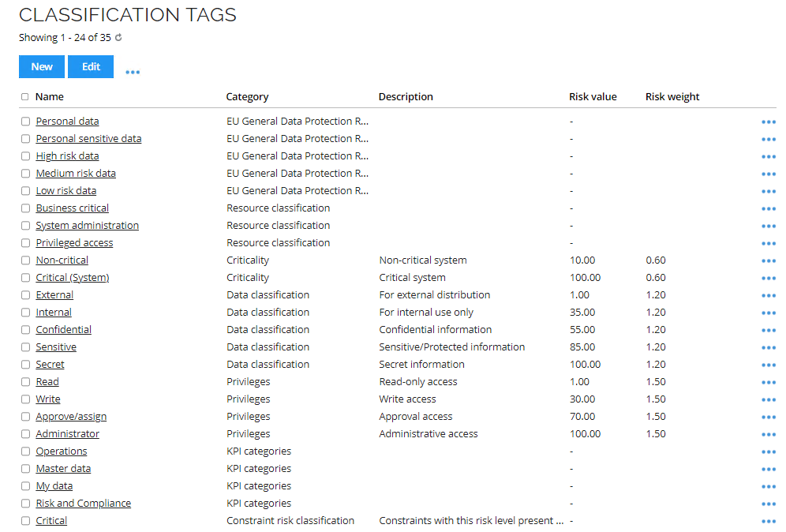Open the Operations tag link
The image size is (786, 532).
pyautogui.click(x=62, y=451)
